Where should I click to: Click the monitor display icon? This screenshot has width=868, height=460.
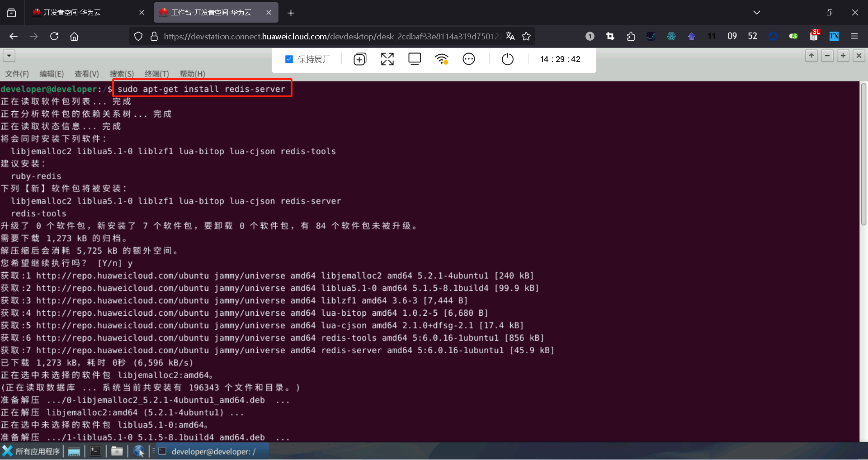pyautogui.click(x=415, y=59)
